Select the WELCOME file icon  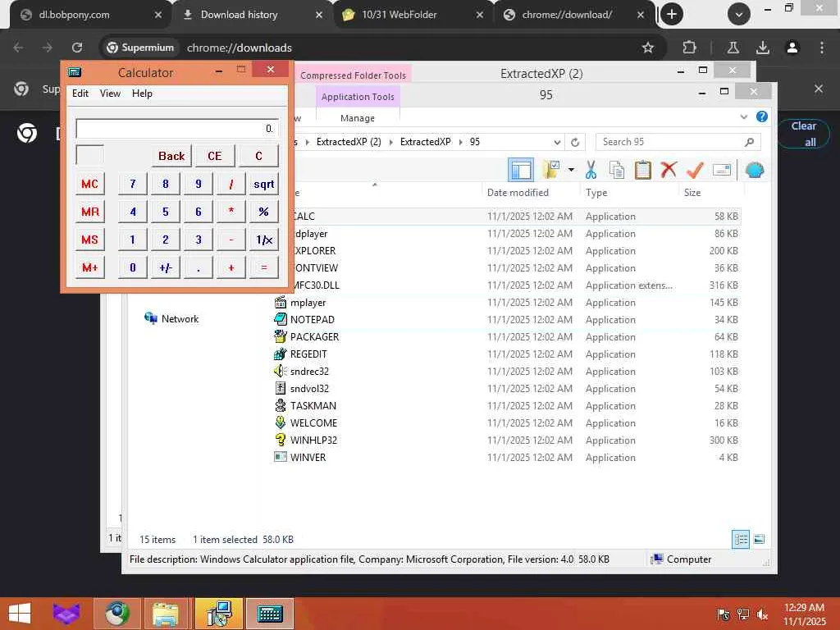pos(281,422)
